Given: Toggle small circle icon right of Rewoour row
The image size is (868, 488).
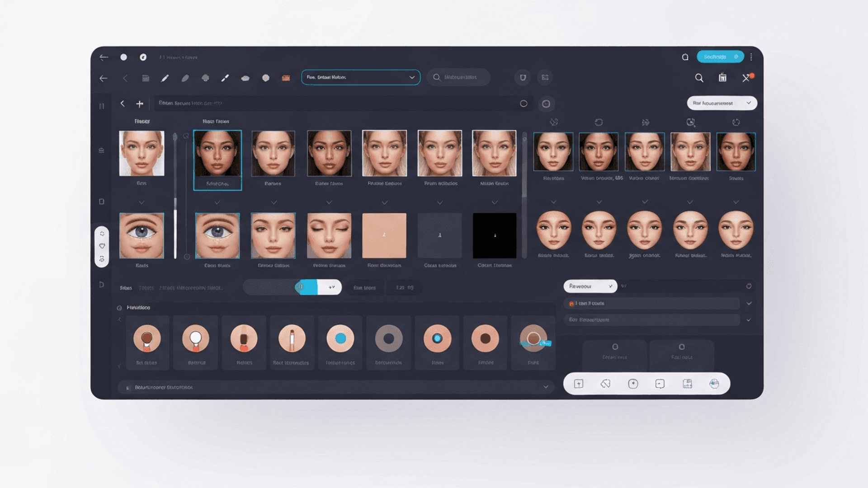Looking at the screenshot, I should coord(749,286).
